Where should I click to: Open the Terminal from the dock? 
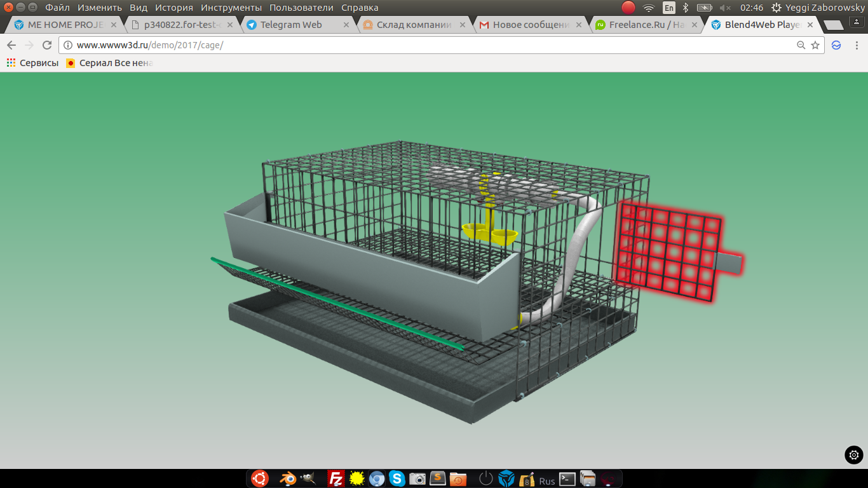coord(567,479)
